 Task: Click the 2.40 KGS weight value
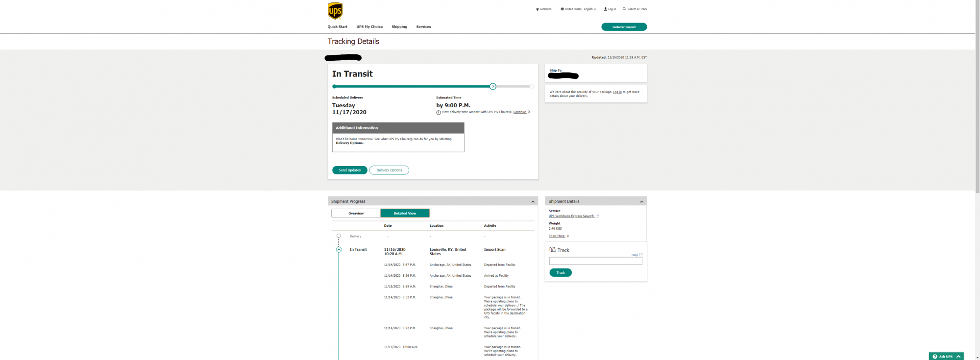[x=555, y=229]
